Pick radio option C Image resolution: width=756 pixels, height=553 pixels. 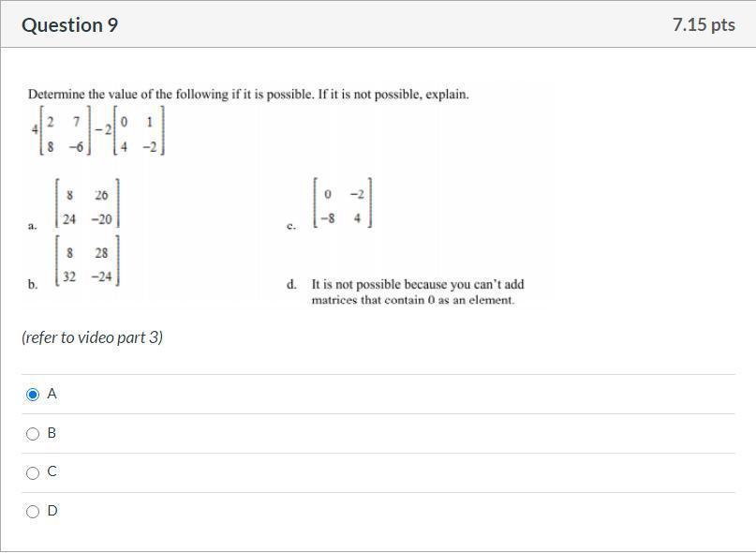coord(33,473)
